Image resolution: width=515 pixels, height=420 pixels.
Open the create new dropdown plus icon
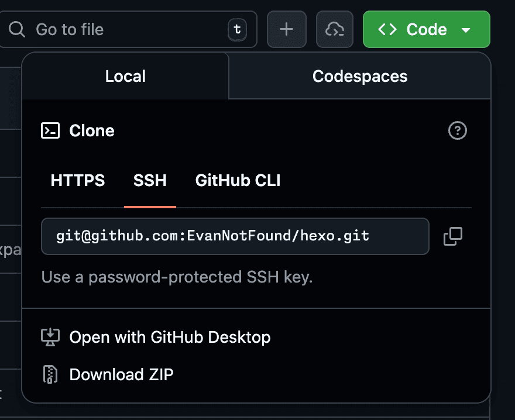click(286, 29)
